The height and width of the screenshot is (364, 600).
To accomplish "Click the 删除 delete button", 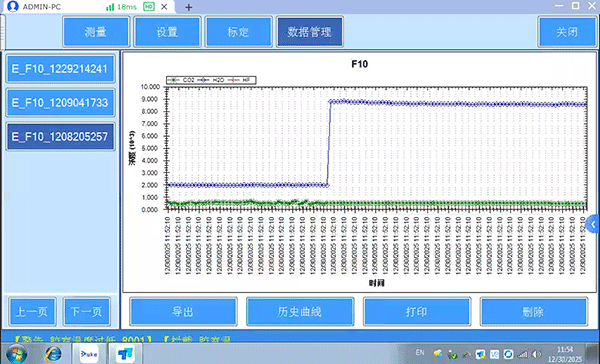I will (x=533, y=312).
